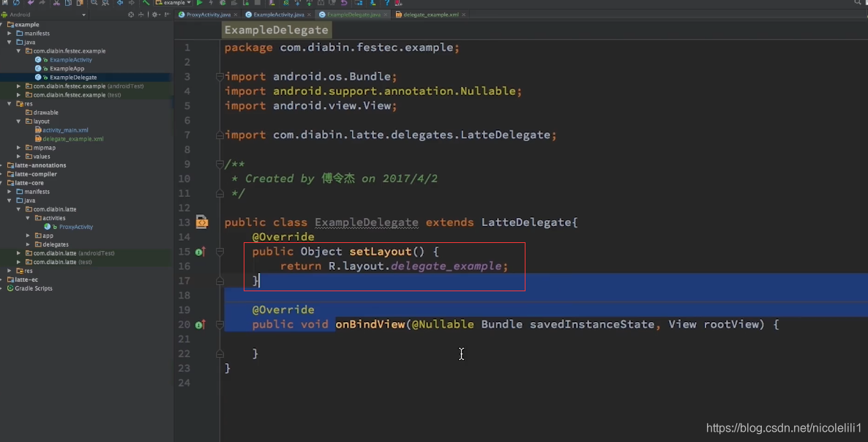Click related XML file gutter icon on line 13

tap(202, 222)
